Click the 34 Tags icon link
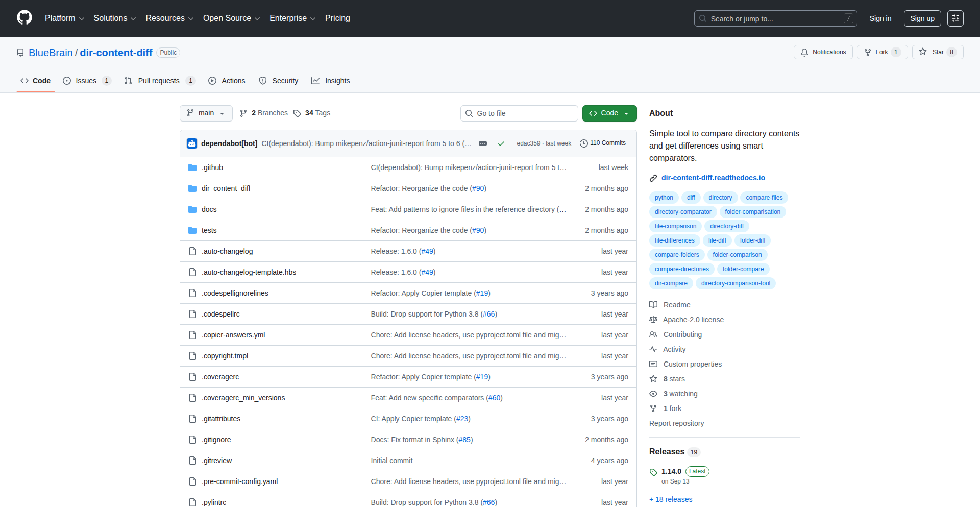This screenshot has height=507, width=980. [297, 113]
